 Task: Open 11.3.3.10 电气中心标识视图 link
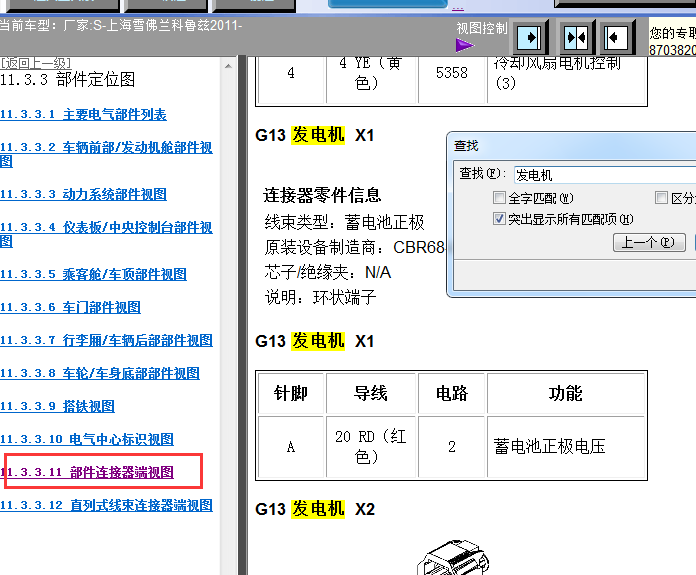87,439
